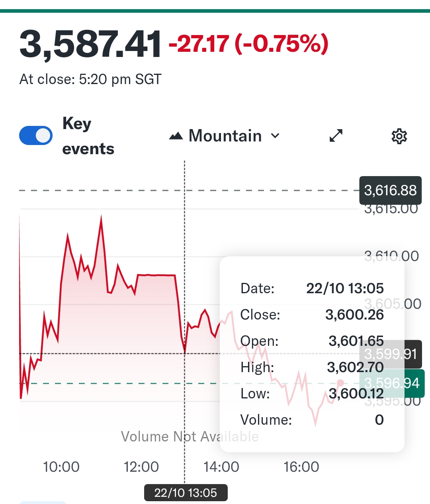Click the tooltip's Close value 3,600.26
Screen dimensions: 430x504
[x=354, y=315]
